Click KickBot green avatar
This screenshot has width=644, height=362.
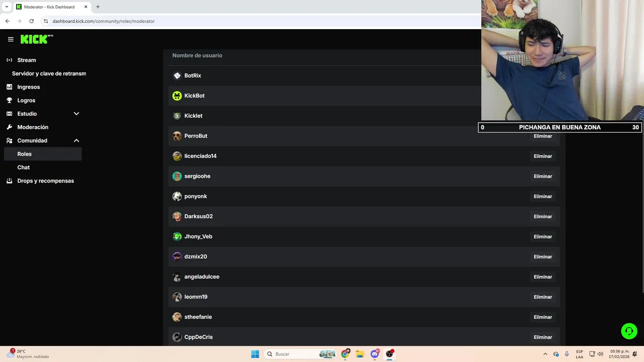tap(177, 96)
